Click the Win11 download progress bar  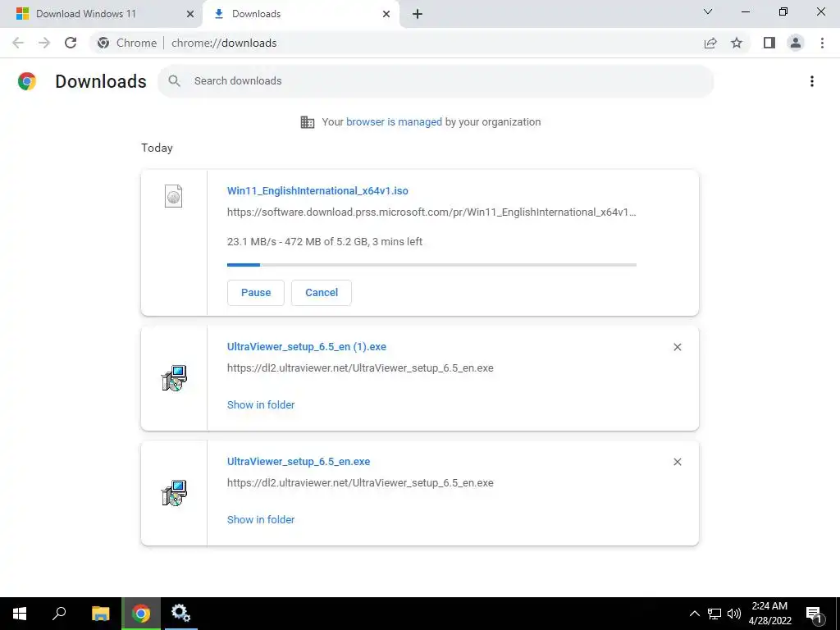click(431, 265)
